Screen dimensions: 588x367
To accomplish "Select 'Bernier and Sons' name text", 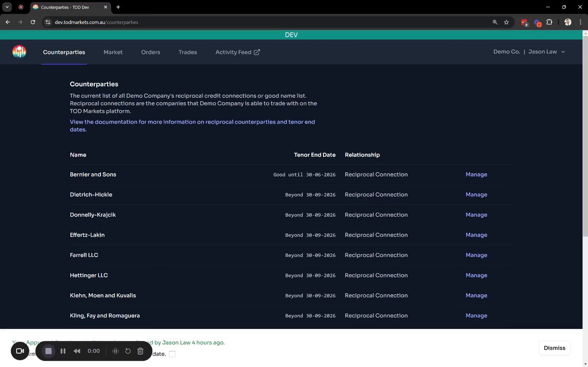I will pos(93,175).
